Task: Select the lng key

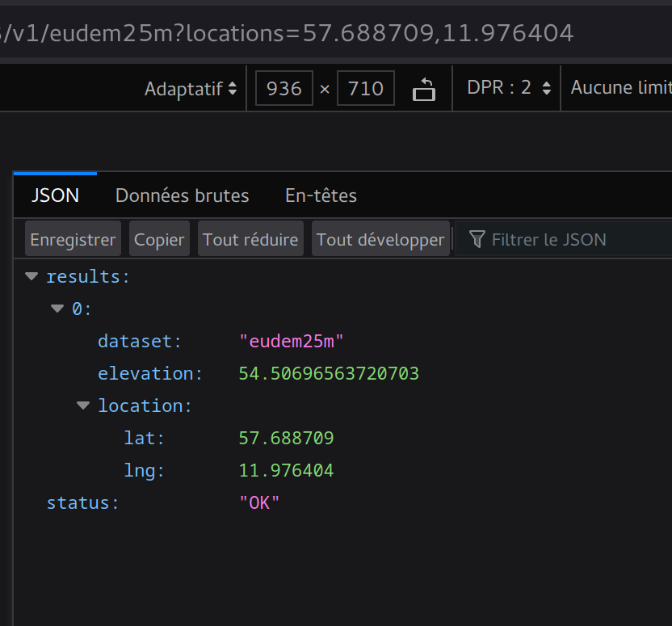Action: click(x=144, y=470)
